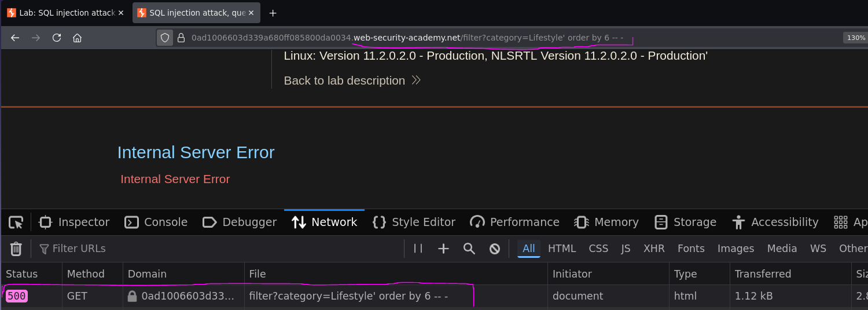The height and width of the screenshot is (310, 868).
Task: Open the Debugger panel
Action: (x=240, y=222)
